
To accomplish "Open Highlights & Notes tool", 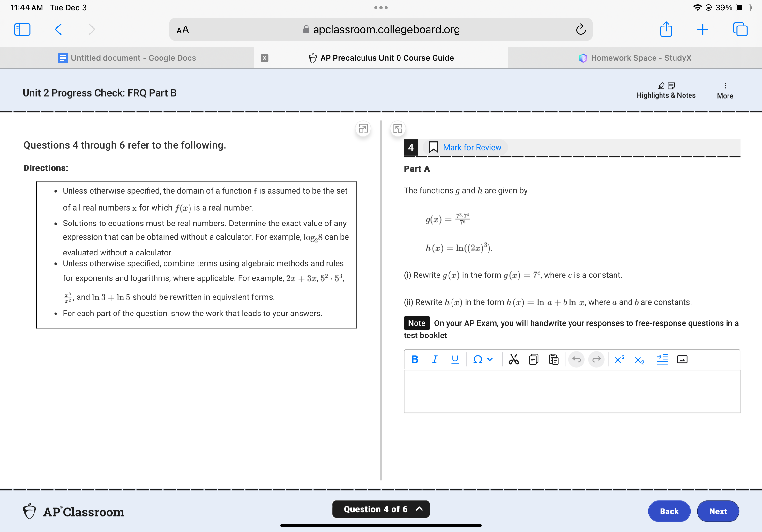I will pos(665,91).
